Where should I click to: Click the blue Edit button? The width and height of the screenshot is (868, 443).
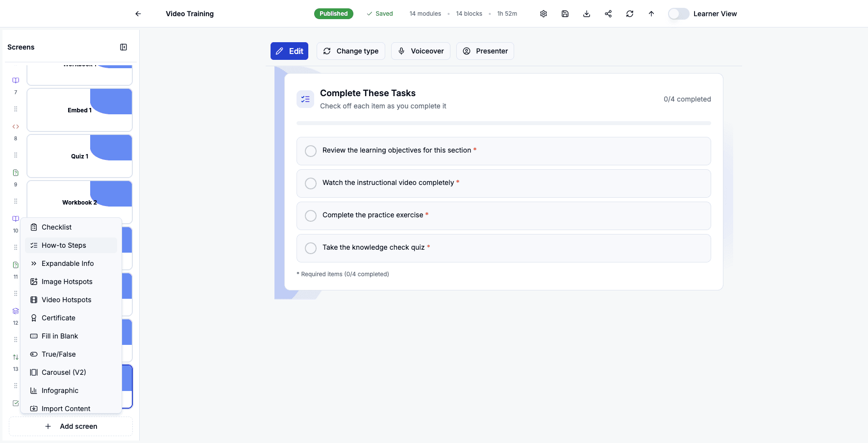[289, 51]
